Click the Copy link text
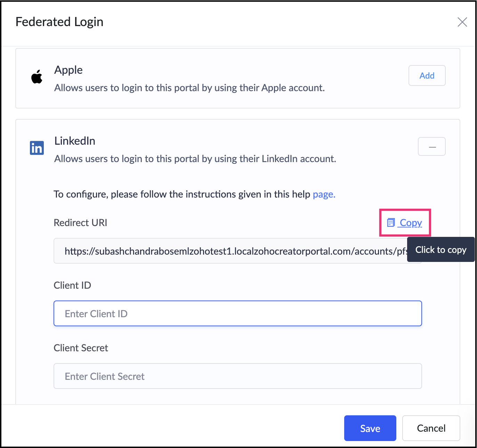Screen dimensions: 477x448 411,223
